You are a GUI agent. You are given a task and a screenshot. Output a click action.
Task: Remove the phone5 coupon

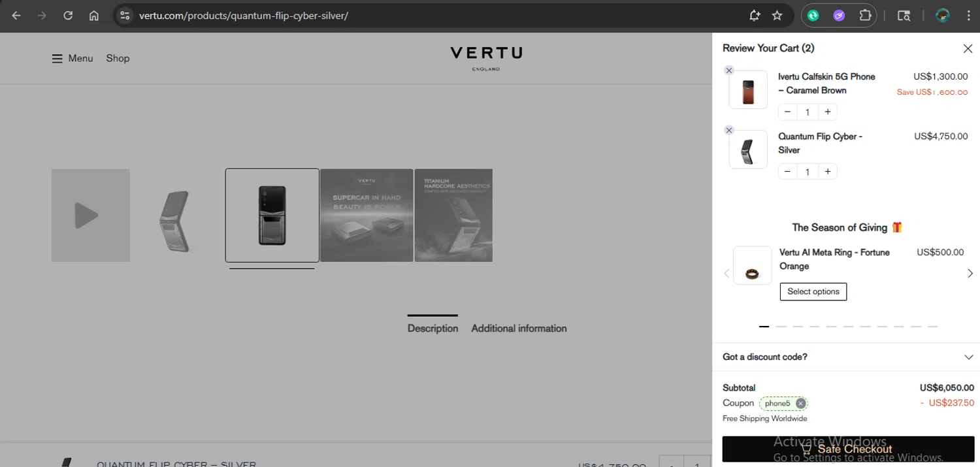tap(800, 403)
